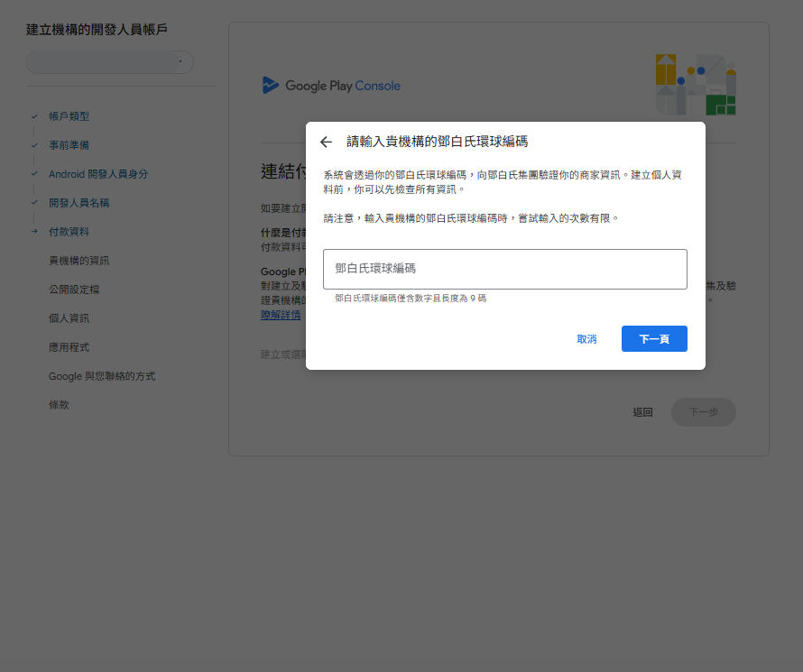This screenshot has height=672, width=803.
Task: Open the 貴機構的資訊 step
Action: coord(78,261)
